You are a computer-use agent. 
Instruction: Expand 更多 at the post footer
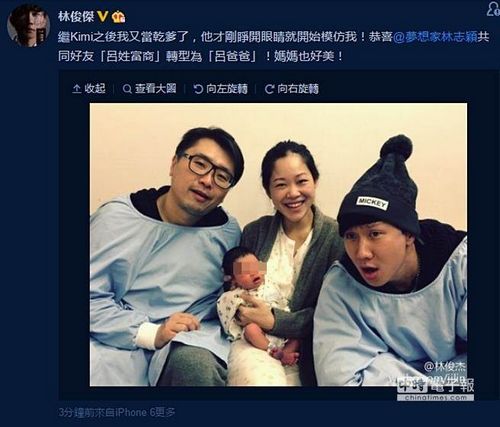[x=165, y=412]
